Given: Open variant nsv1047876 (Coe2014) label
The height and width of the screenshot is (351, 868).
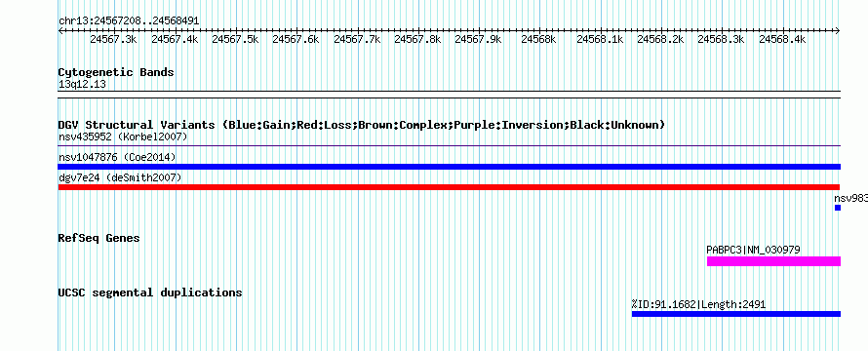Looking at the screenshot, I should coord(117,157).
